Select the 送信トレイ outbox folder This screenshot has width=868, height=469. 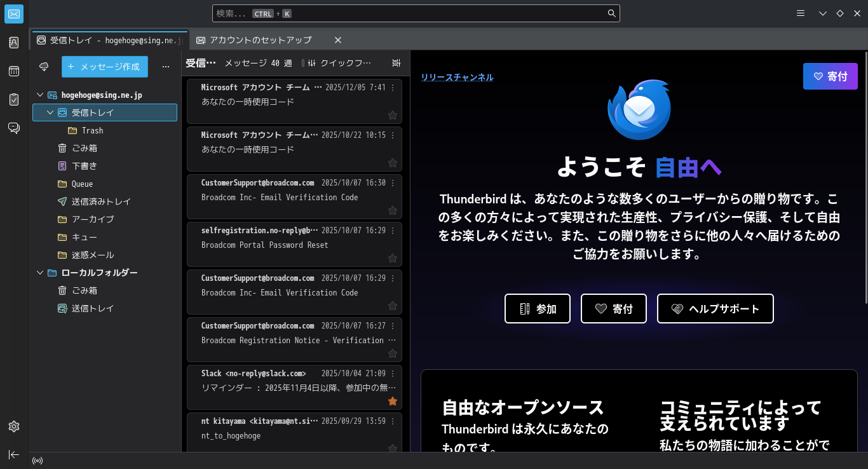pyautogui.click(x=105, y=308)
